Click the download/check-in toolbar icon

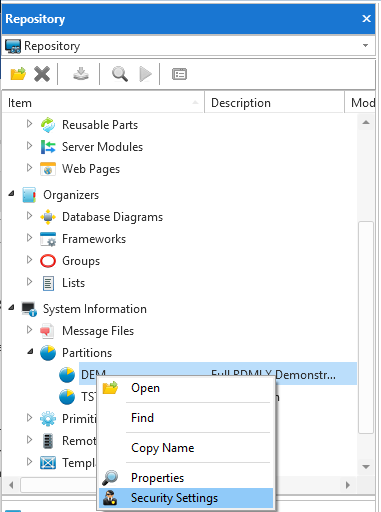point(81,74)
